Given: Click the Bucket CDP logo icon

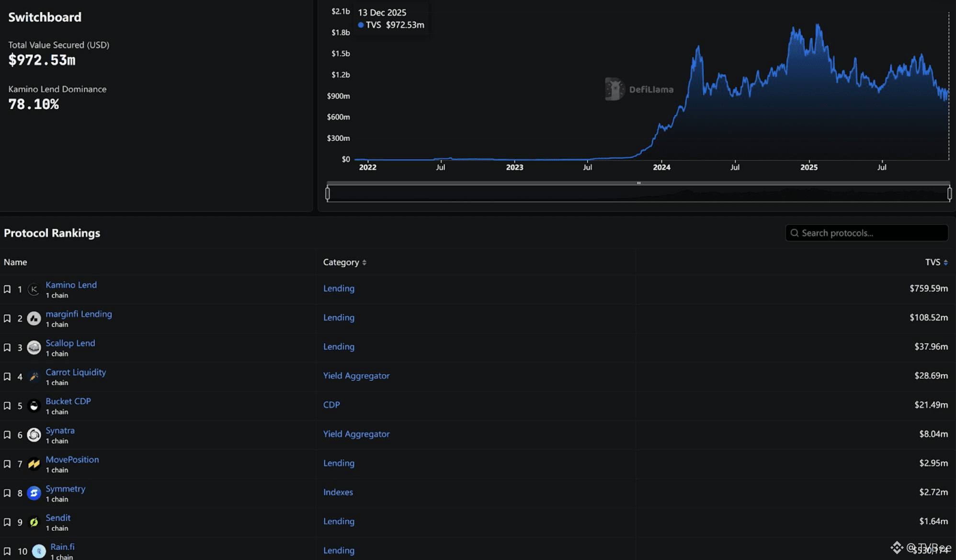Looking at the screenshot, I should pyautogui.click(x=34, y=406).
